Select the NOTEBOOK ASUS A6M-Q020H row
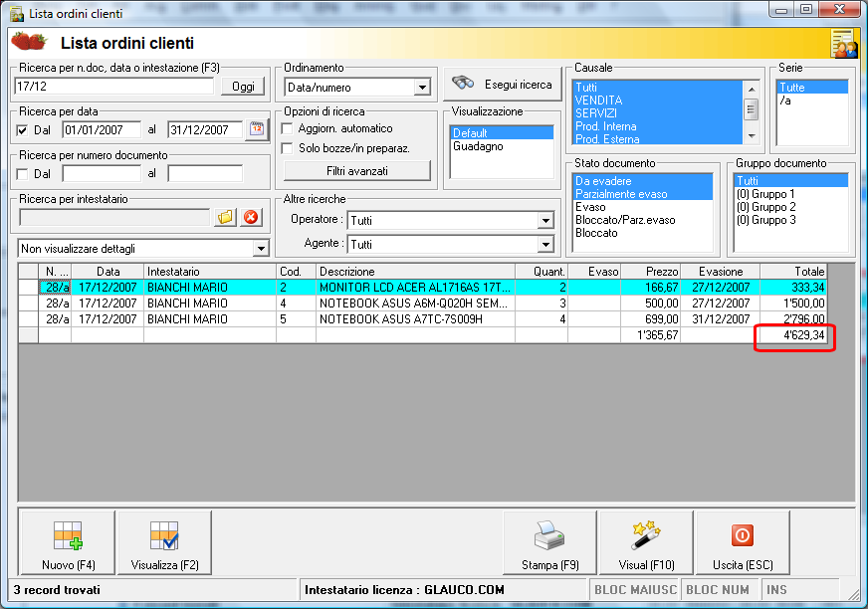Viewport: 868px width, 609px height. tap(422, 303)
